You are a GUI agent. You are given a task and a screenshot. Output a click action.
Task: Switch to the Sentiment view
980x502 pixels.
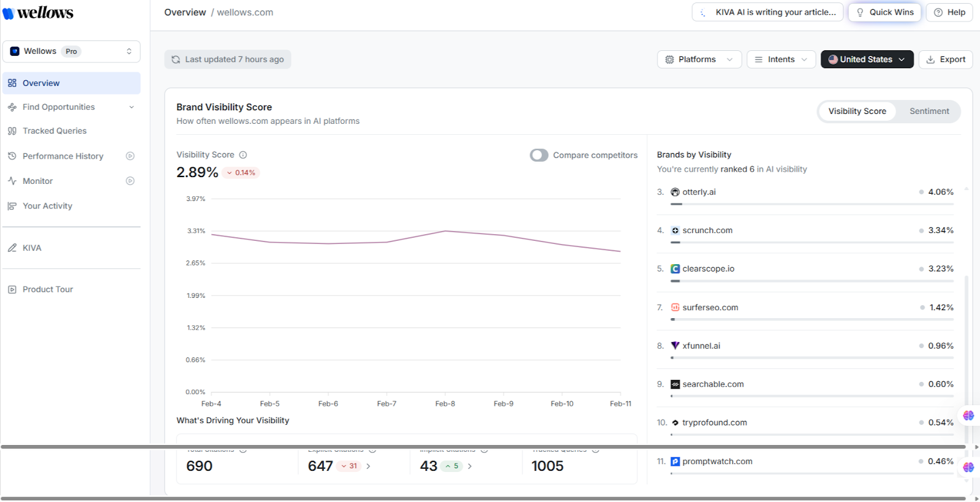(x=929, y=111)
